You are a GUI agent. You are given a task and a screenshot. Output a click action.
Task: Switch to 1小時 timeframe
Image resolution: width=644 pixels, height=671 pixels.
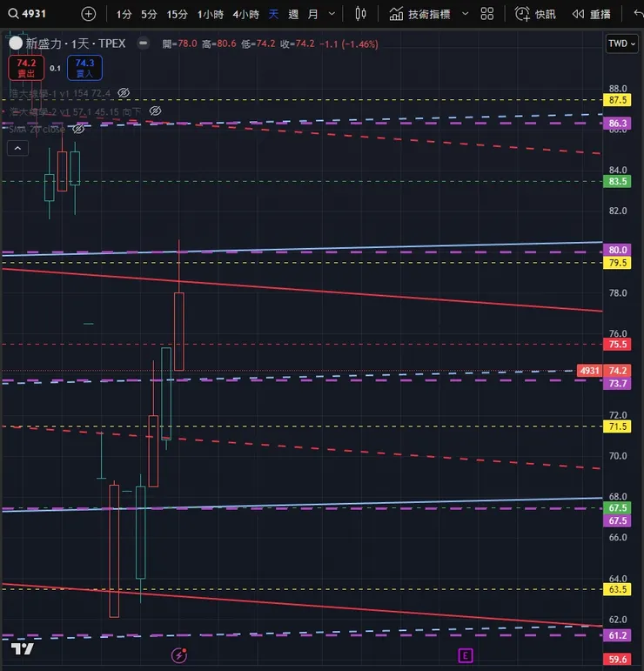[x=210, y=15]
